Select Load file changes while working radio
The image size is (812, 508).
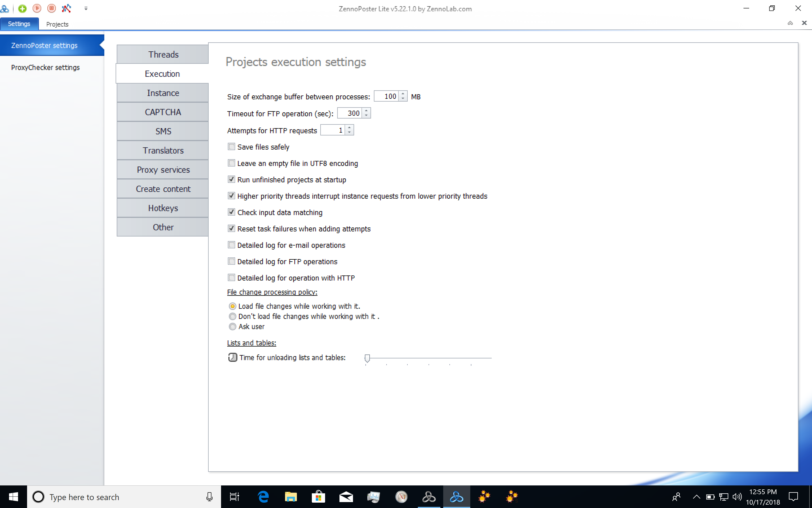click(x=232, y=306)
